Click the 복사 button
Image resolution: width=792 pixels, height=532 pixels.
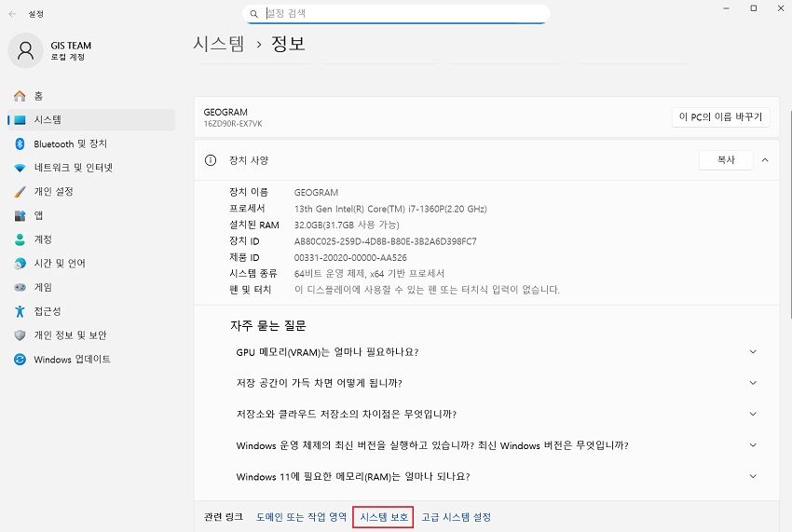pyautogui.click(x=726, y=160)
